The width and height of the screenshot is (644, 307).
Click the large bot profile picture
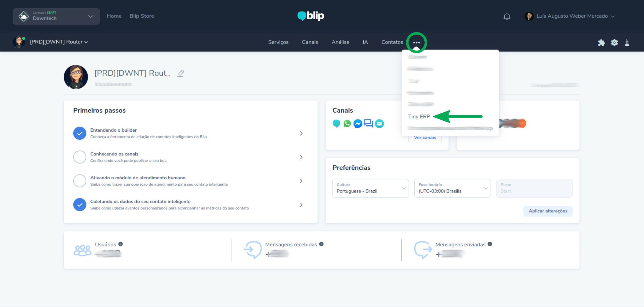[x=76, y=77]
